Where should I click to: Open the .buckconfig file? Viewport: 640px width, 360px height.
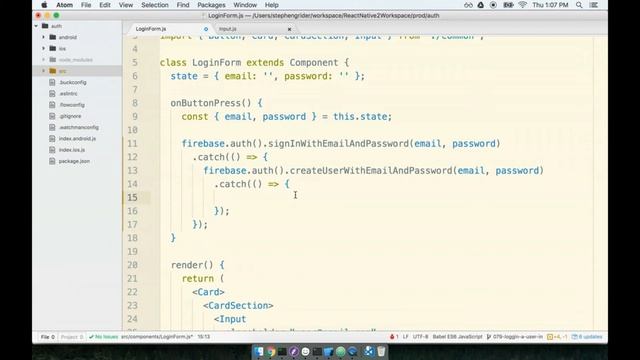pyautogui.click(x=73, y=82)
